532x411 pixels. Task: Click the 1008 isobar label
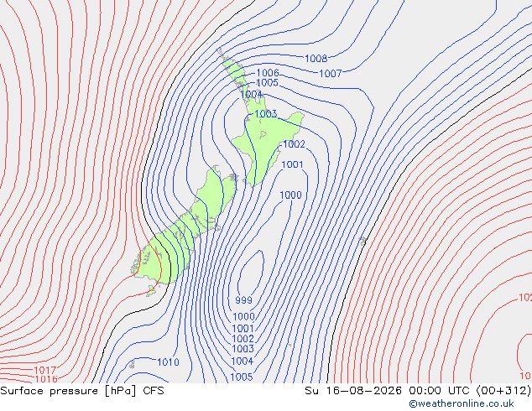pyautogui.click(x=316, y=59)
